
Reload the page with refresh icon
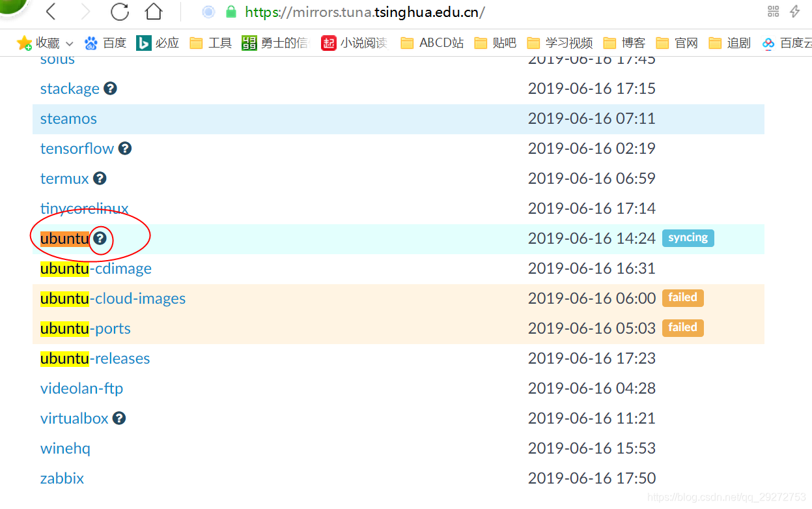pos(120,12)
